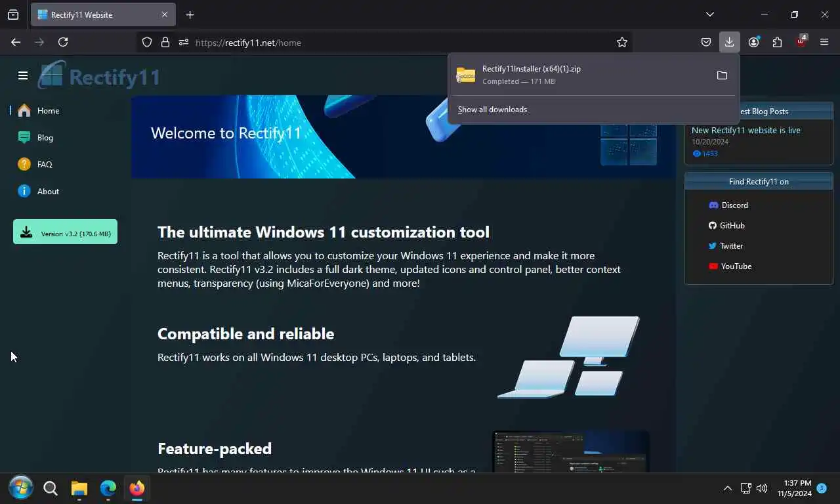Open the Firefox account icon

pos(753,42)
